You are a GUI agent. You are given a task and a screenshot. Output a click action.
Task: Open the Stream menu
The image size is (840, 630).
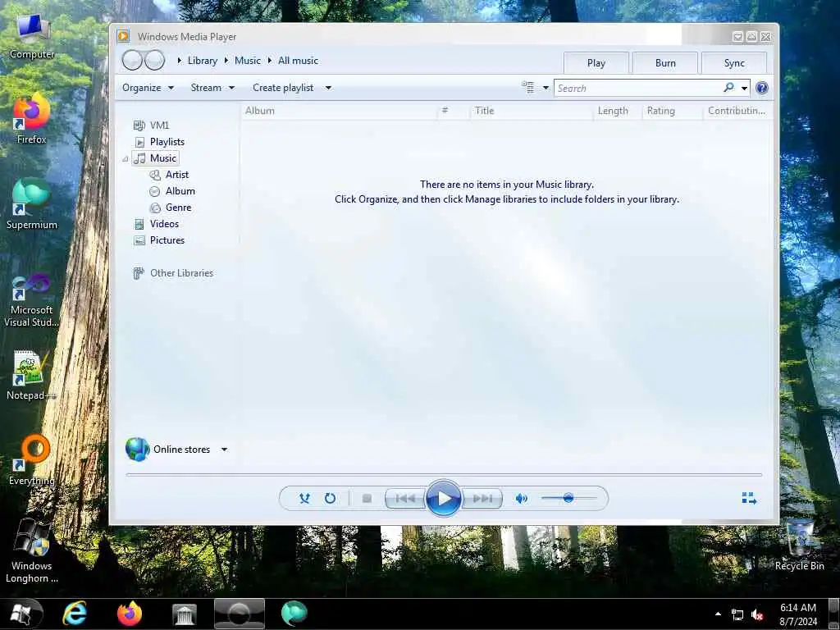click(x=212, y=87)
